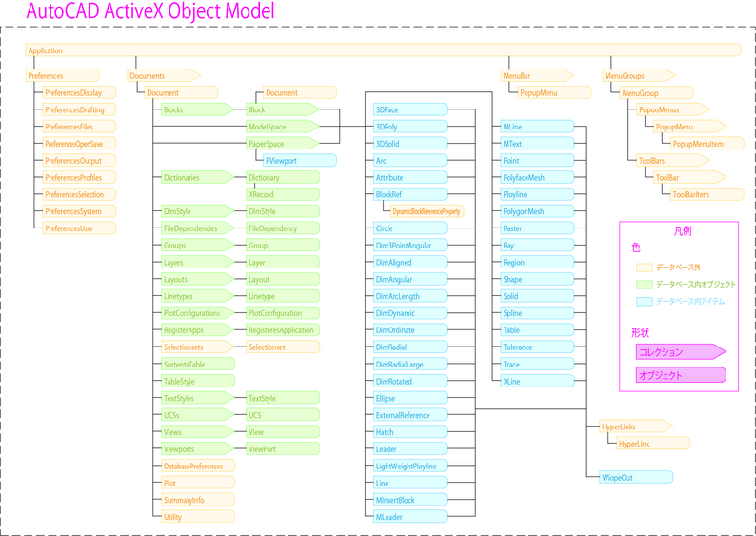Select the Dim3PointAngular item
This screenshot has height=536, width=756.
click(410, 245)
